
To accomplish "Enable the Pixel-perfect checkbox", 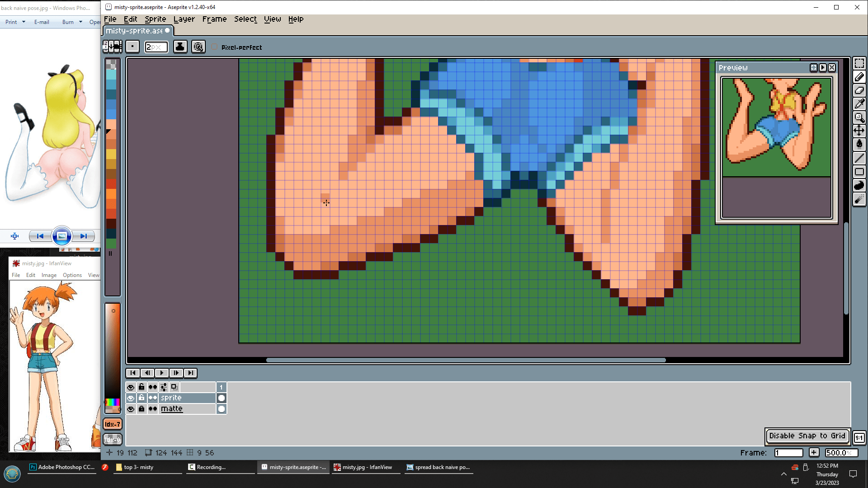I will coord(215,47).
